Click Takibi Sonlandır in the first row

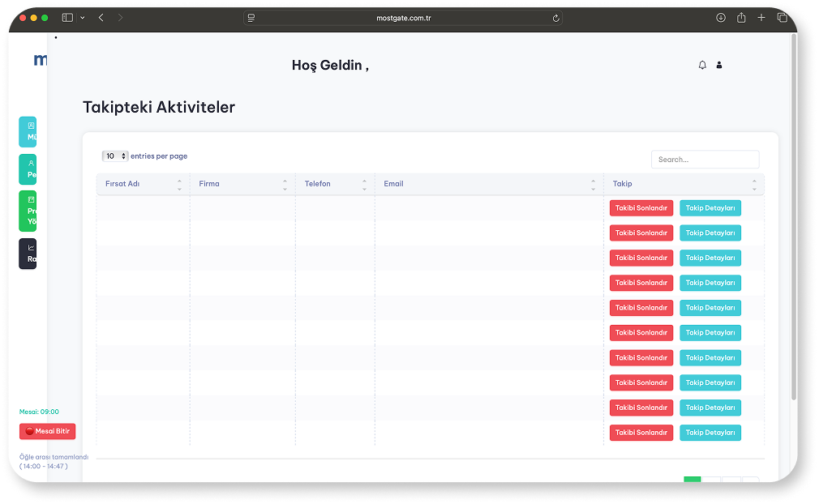[x=641, y=208]
